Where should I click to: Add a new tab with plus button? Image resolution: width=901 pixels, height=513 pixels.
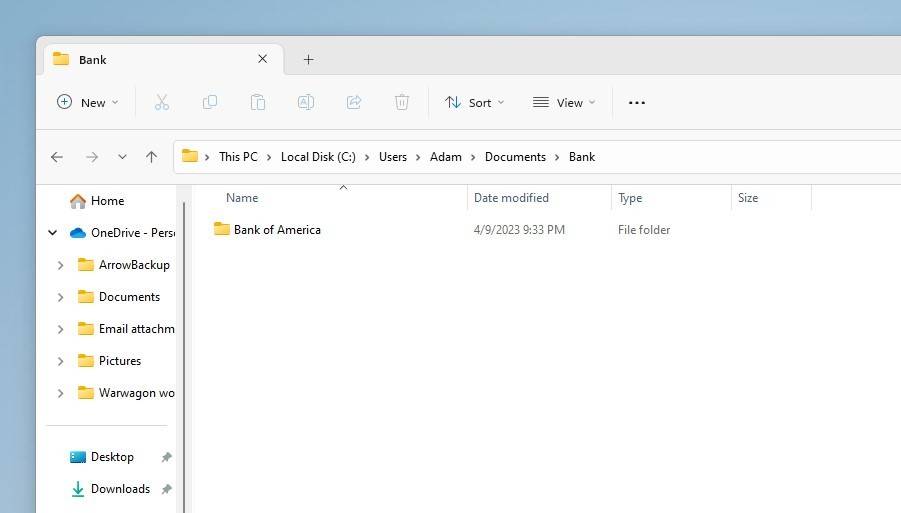(309, 60)
